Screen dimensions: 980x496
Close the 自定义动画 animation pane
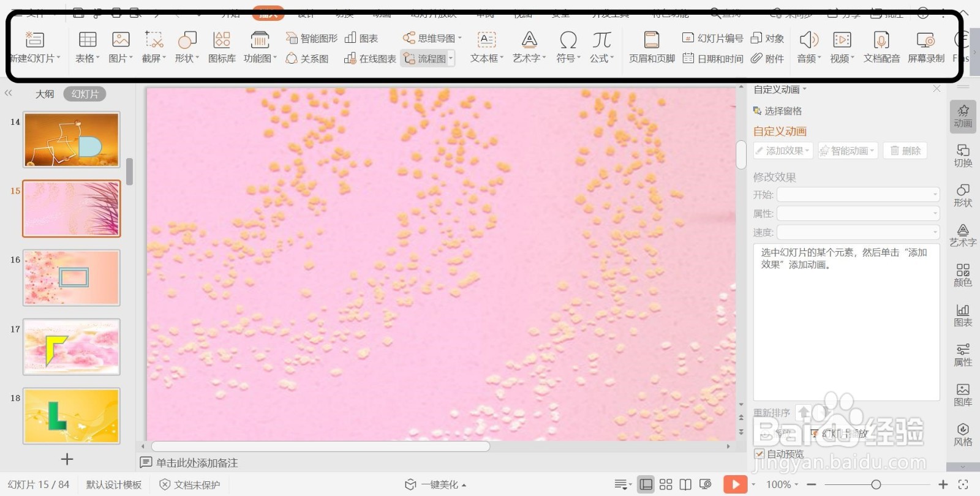[x=937, y=89]
